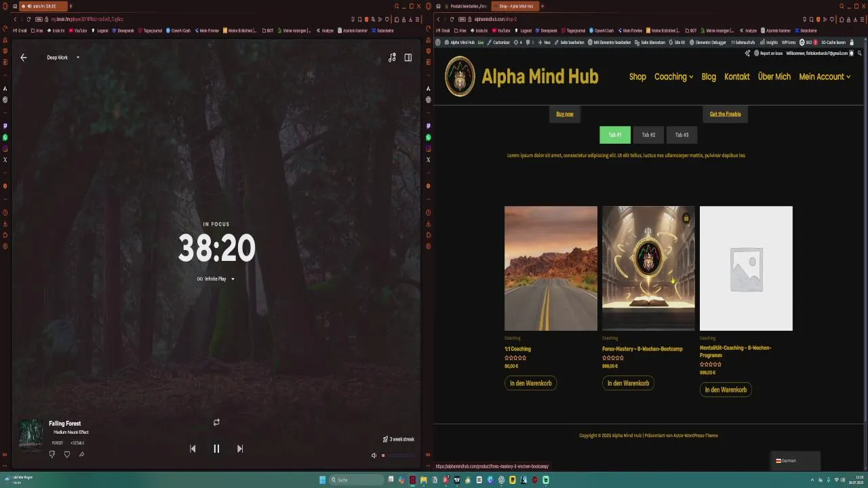Open the Über Mich menu item

tap(774, 77)
